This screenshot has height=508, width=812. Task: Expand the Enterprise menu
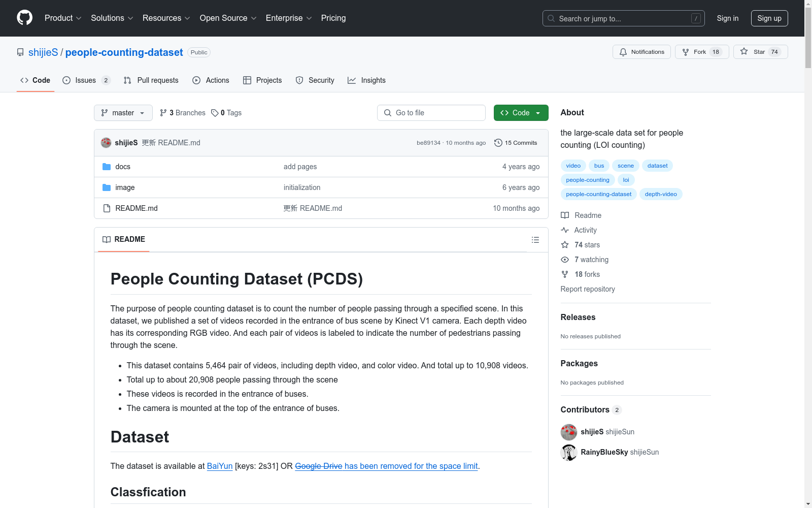coord(289,18)
